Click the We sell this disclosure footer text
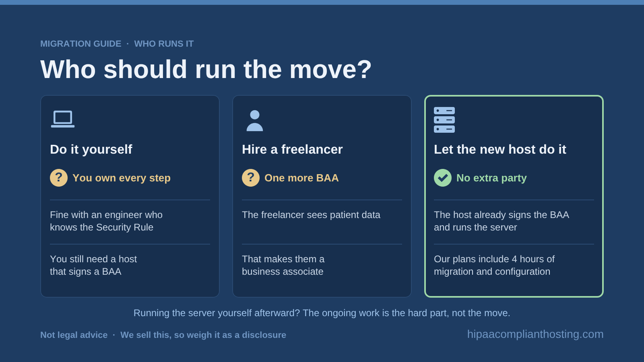This screenshot has height=362, width=644. (x=203, y=335)
